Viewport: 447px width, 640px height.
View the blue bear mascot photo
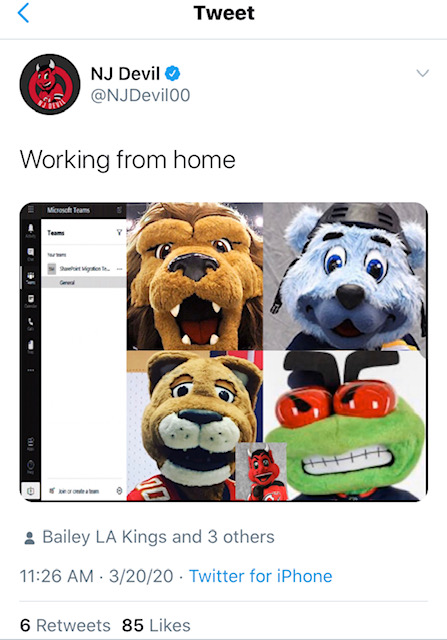tap(345, 276)
